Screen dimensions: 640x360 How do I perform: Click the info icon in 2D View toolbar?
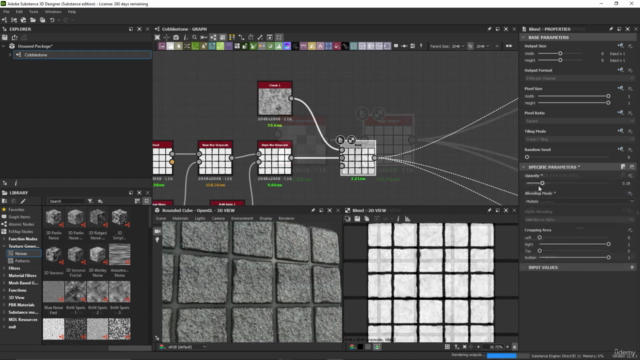398,219
